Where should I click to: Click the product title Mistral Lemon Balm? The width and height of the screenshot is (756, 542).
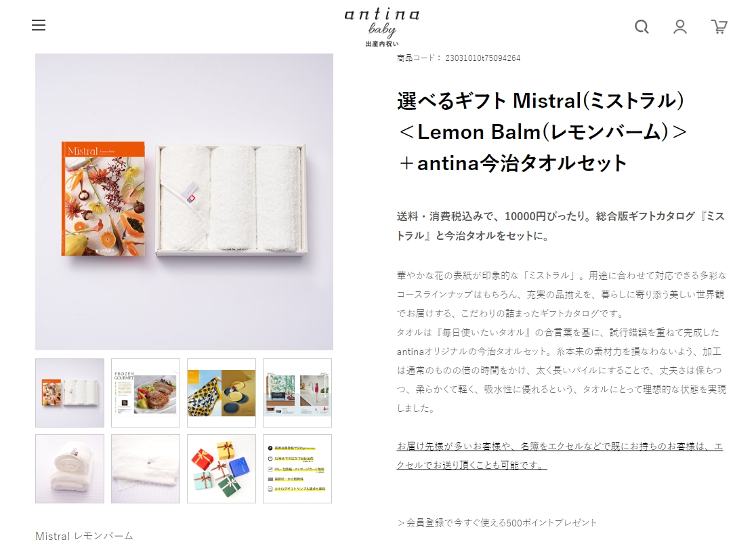point(542,131)
